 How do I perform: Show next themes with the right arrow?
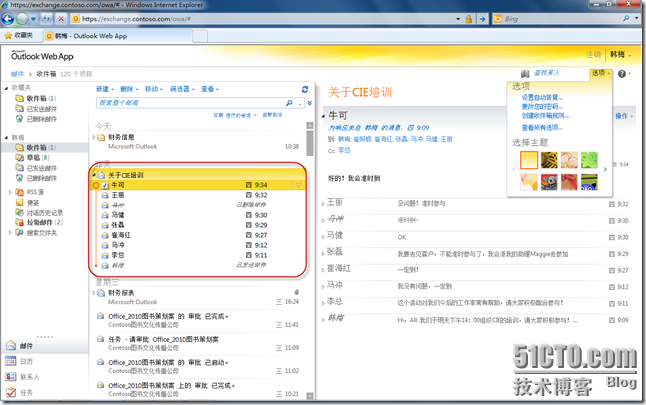point(605,169)
